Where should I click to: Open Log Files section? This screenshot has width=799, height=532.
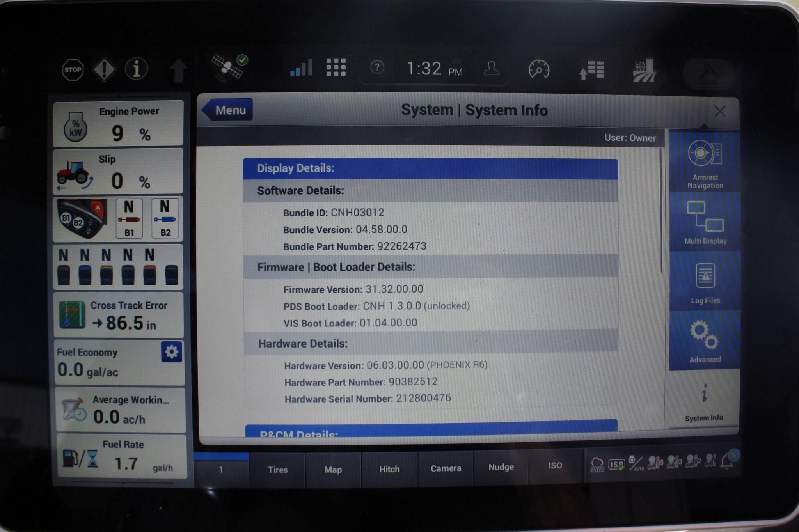(x=705, y=282)
